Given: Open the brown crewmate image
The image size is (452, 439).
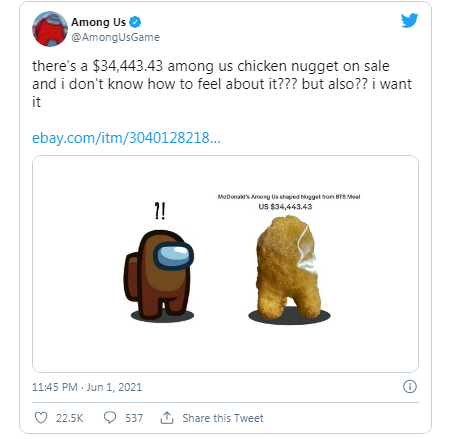Looking at the screenshot, I should [x=159, y=276].
